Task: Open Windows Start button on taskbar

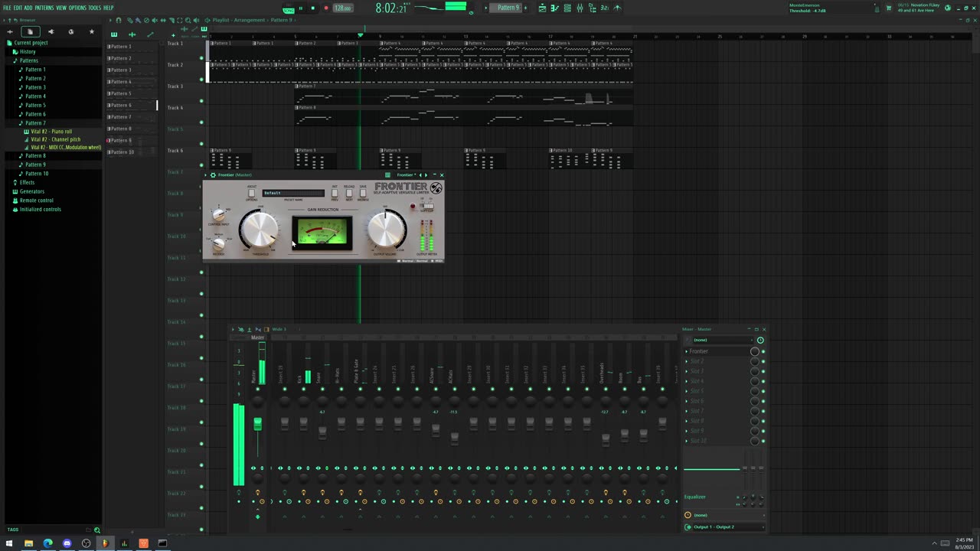Action: click(x=9, y=543)
